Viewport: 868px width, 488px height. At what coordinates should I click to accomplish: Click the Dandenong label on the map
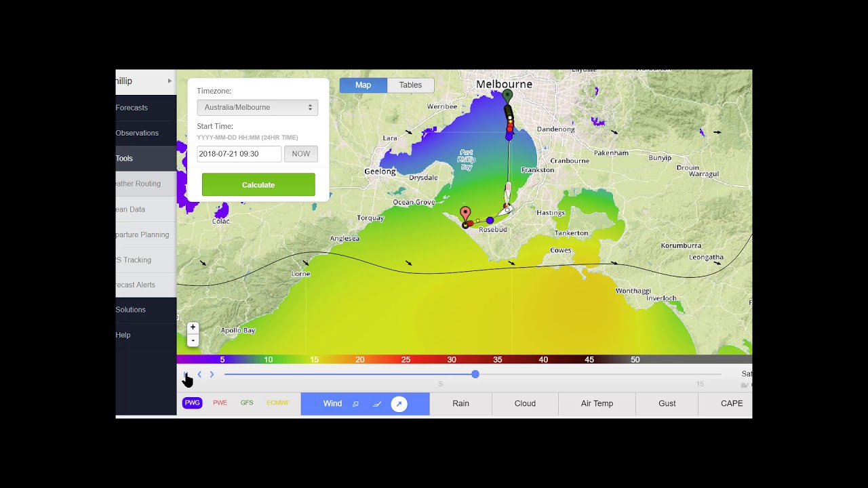click(556, 129)
